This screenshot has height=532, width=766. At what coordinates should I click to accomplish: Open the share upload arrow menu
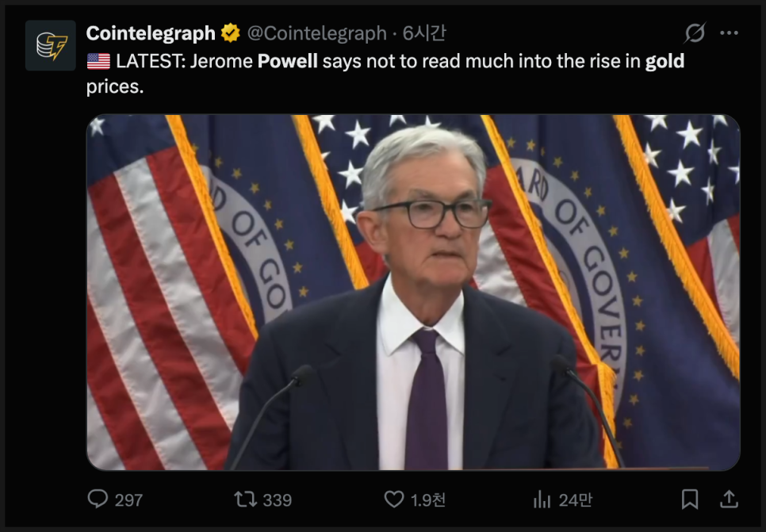point(729,499)
